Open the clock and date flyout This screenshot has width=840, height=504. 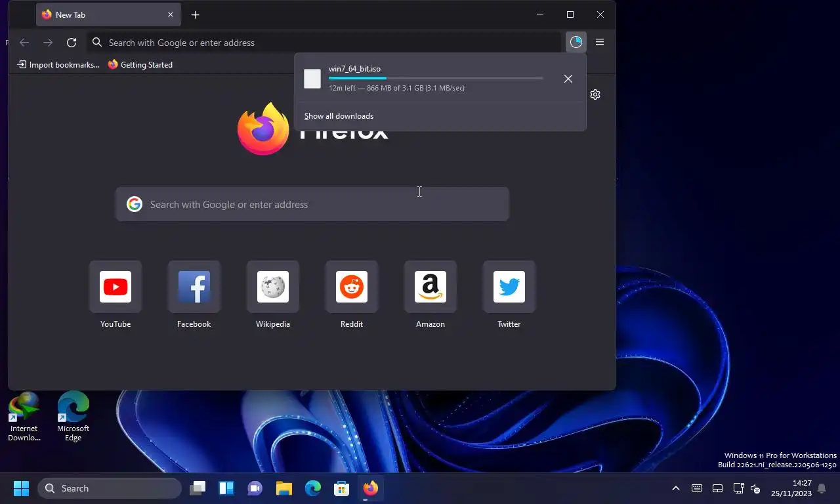pos(791,488)
